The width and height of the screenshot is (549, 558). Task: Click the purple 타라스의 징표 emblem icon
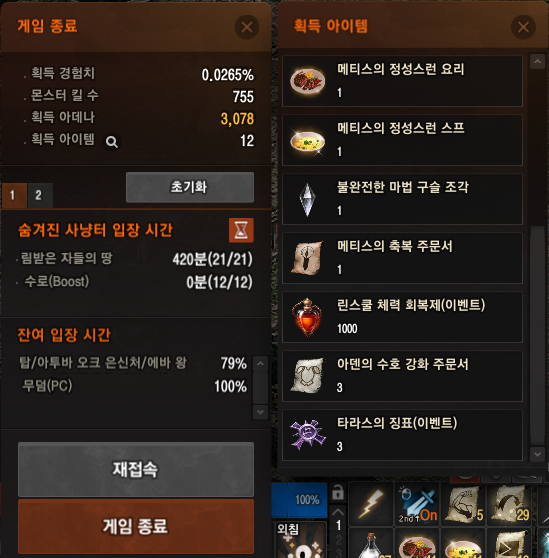[x=307, y=435]
